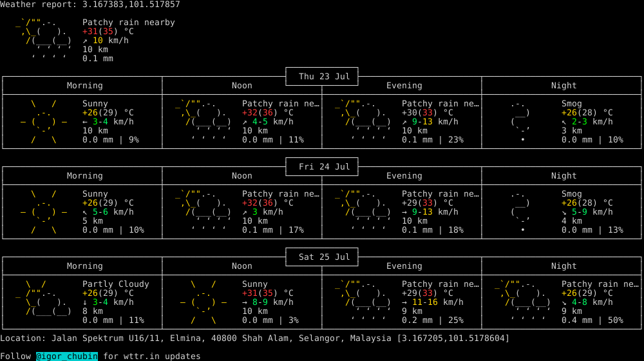
Task: Click wind 2-3 km/h for Thursday Night
Action: tap(587, 122)
